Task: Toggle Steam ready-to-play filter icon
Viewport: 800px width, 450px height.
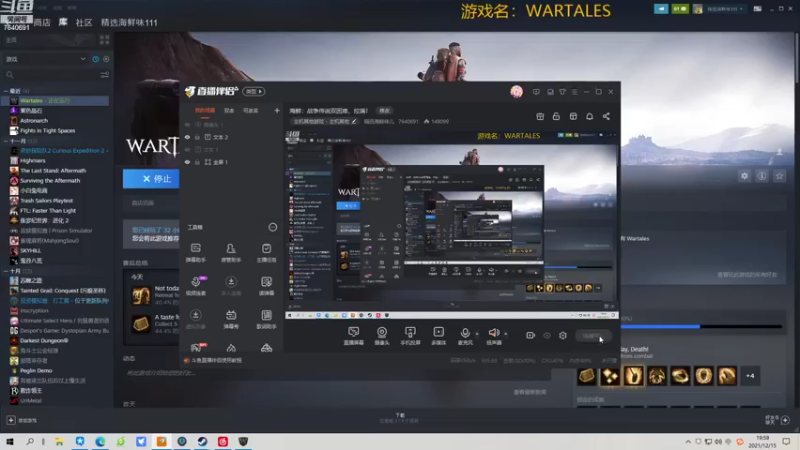Action: click(106, 59)
